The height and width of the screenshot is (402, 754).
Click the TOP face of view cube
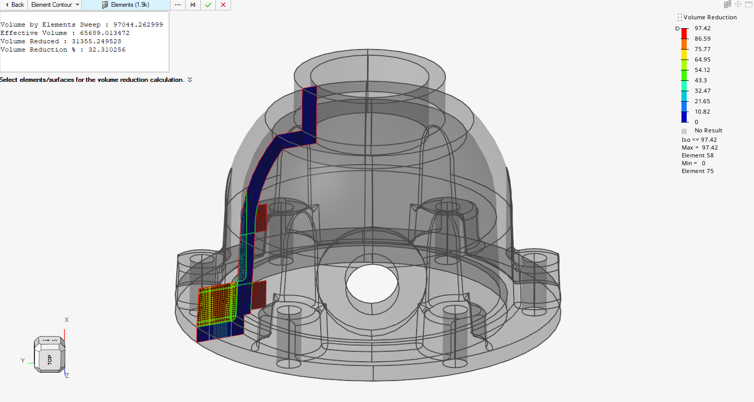[x=49, y=357]
